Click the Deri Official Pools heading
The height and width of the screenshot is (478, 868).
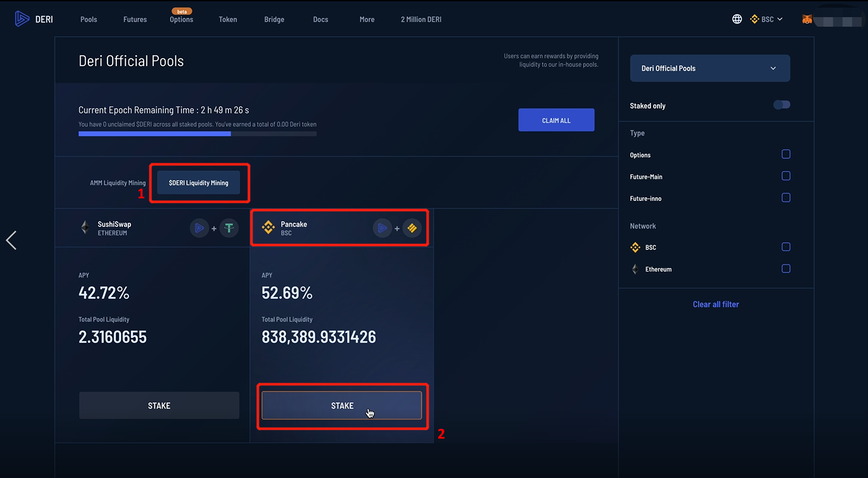[131, 61]
